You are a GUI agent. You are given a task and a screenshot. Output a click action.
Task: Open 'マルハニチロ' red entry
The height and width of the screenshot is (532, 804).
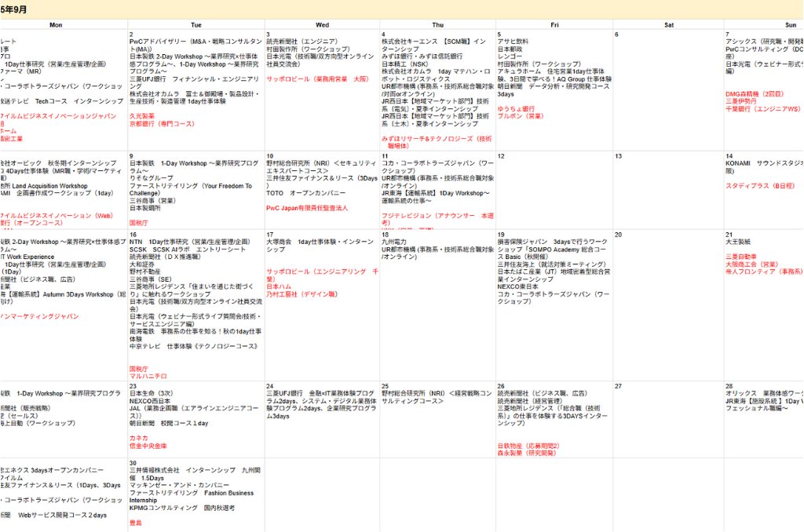[148, 376]
